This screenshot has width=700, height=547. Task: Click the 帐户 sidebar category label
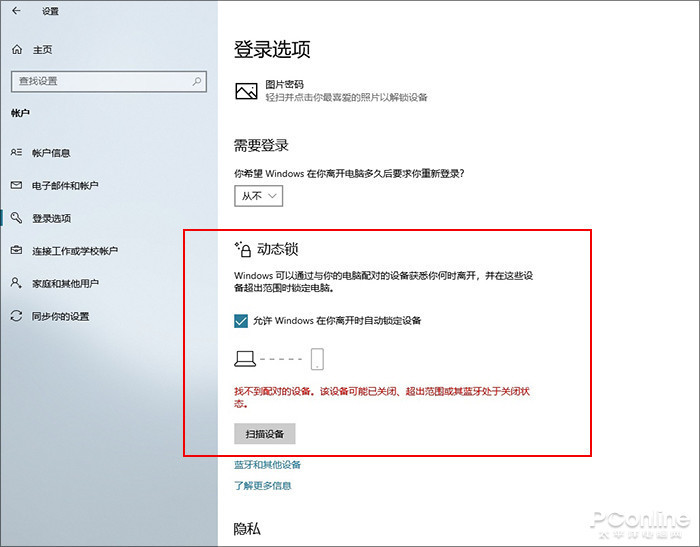tap(20, 113)
